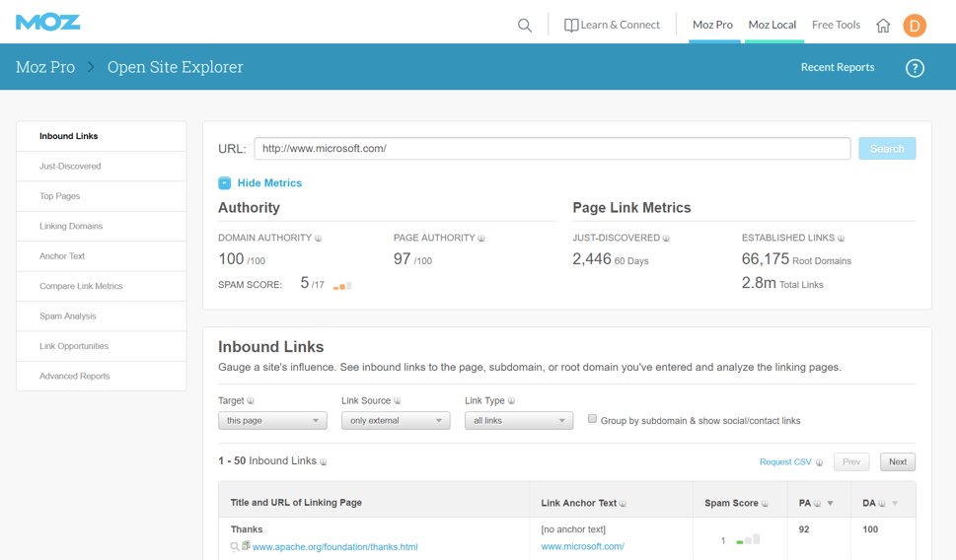956x560 pixels.
Task: Click Link Anchor Text column info icon
Action: coord(624,504)
